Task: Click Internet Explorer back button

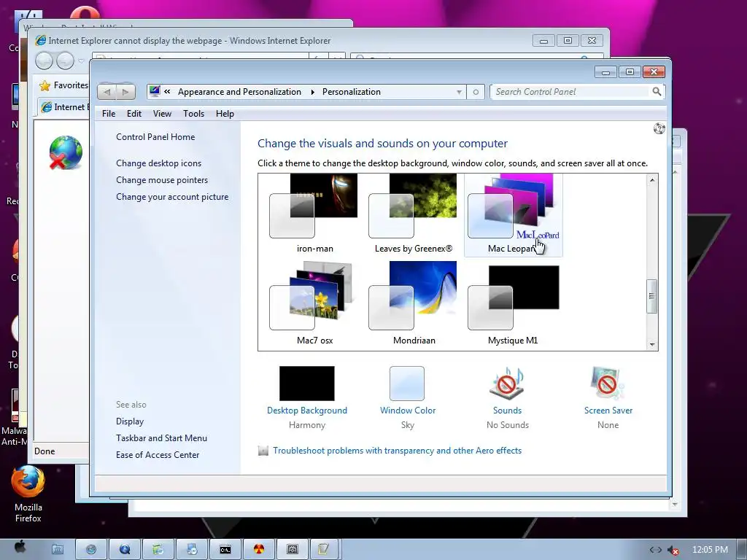Action: [x=44, y=61]
